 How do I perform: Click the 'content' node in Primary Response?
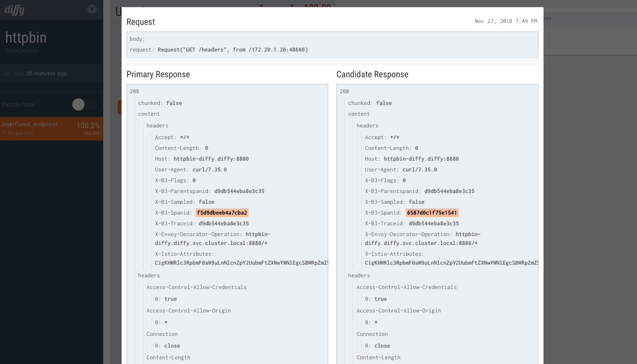point(149,114)
